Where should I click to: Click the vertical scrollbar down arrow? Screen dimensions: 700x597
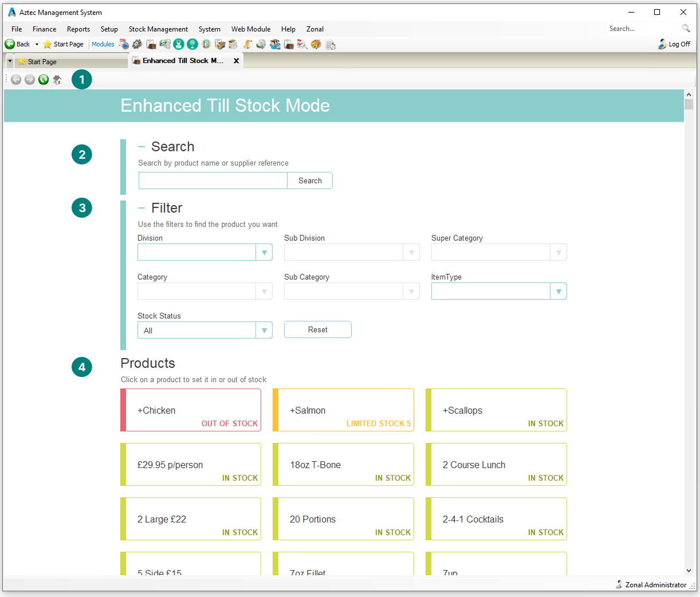[689, 571]
